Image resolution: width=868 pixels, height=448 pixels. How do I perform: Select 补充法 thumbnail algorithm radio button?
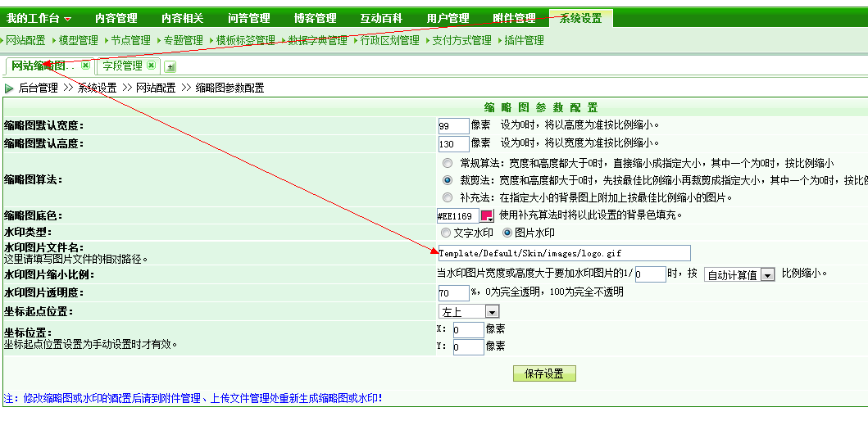pyautogui.click(x=447, y=197)
